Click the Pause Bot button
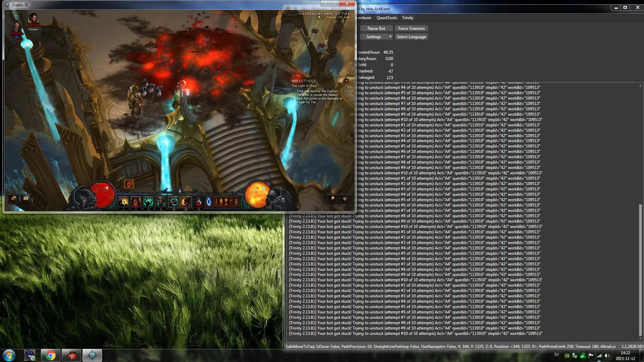 (376, 28)
